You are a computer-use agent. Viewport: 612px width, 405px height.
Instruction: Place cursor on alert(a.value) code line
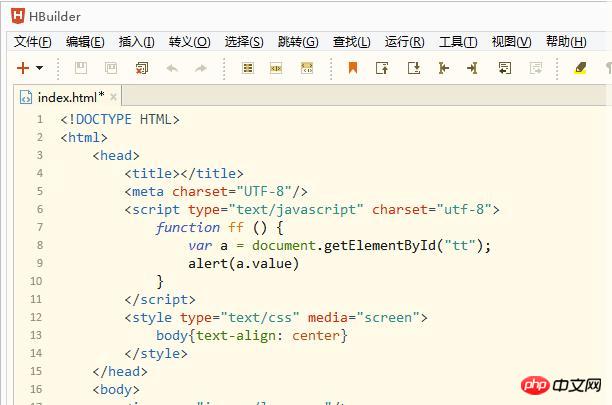click(244, 263)
